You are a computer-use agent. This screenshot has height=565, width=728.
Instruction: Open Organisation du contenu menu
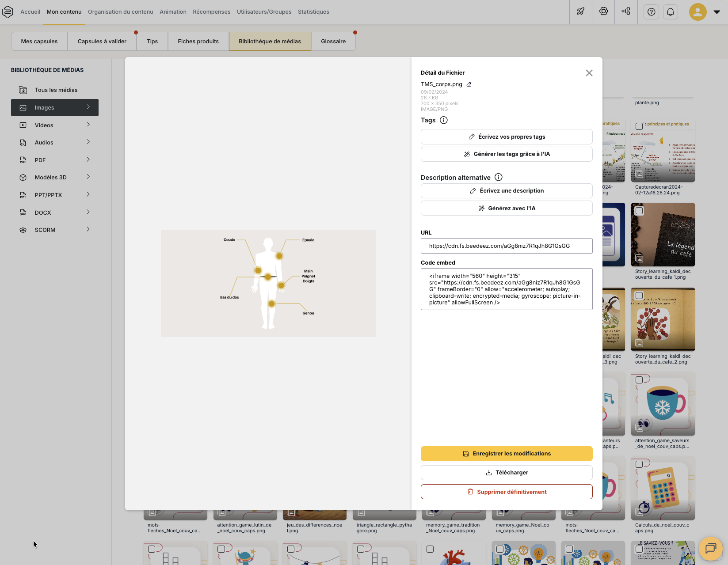click(x=121, y=12)
